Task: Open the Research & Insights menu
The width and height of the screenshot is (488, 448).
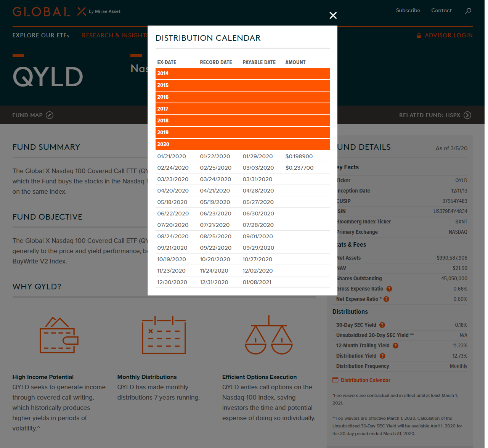Action: point(115,35)
